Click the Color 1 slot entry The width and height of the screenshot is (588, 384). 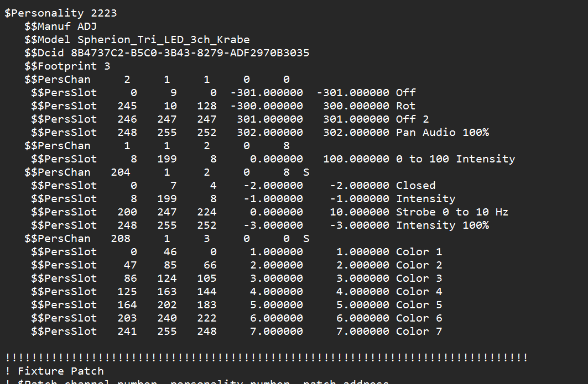(x=221, y=251)
